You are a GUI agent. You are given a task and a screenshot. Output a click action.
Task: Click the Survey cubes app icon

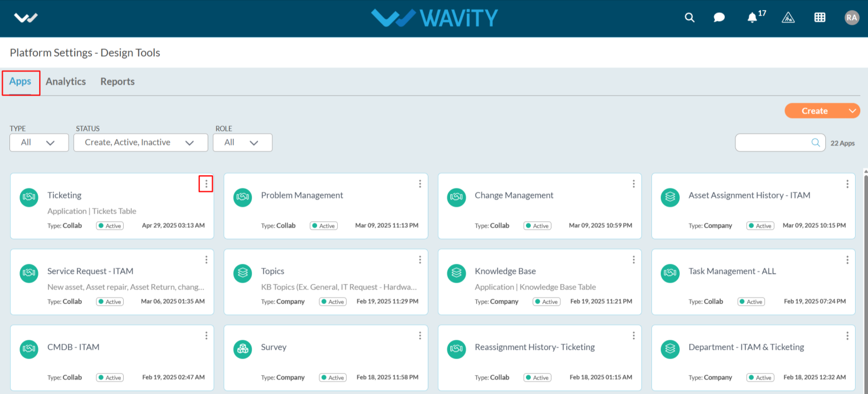pos(243,349)
